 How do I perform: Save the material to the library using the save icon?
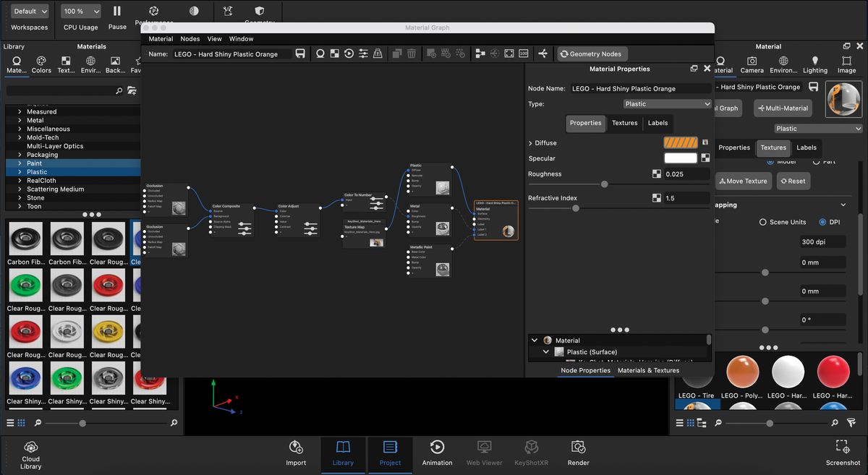(x=299, y=54)
